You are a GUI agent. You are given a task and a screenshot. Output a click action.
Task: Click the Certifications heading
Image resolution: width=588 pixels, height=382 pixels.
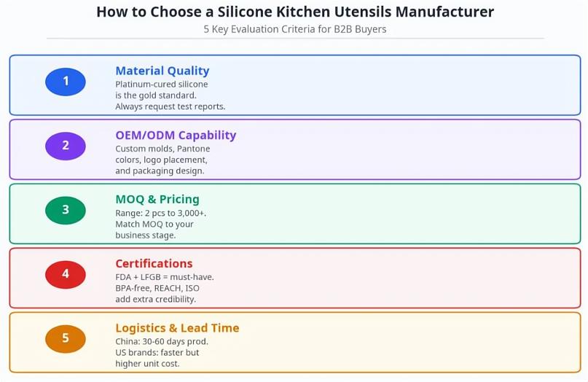click(x=154, y=263)
